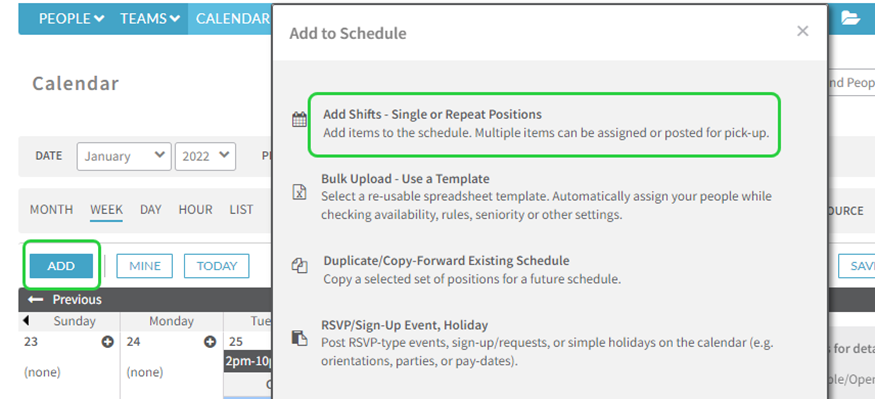Image resolution: width=875 pixels, height=399 pixels.
Task: Click the TODAY button
Action: pos(217,266)
